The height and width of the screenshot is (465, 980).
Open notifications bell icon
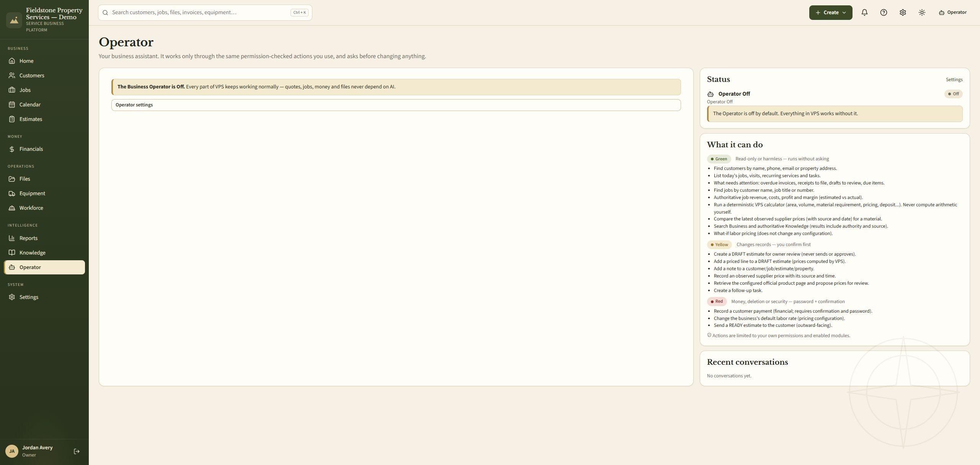click(x=864, y=13)
